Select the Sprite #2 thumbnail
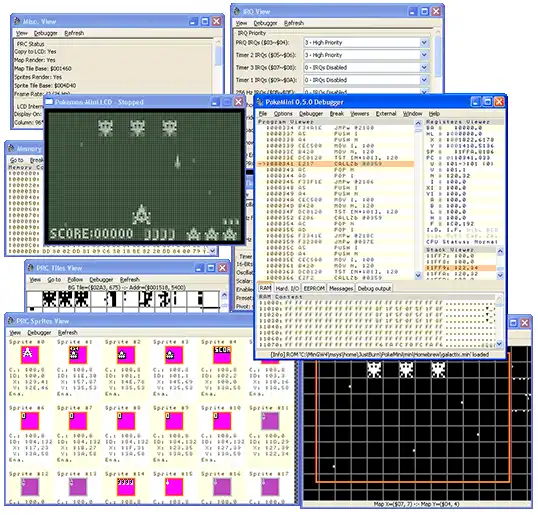Image resolution: width=538 pixels, height=515 pixels. [x=126, y=354]
